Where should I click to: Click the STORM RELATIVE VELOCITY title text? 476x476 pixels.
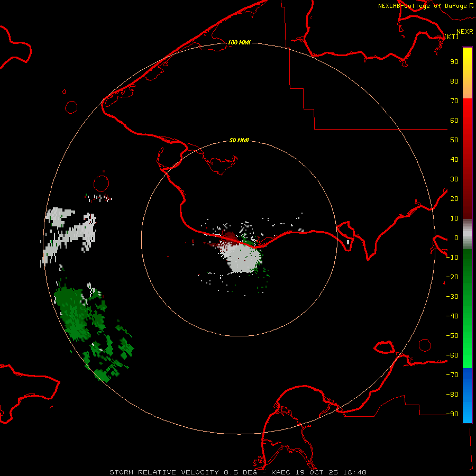tap(164, 472)
